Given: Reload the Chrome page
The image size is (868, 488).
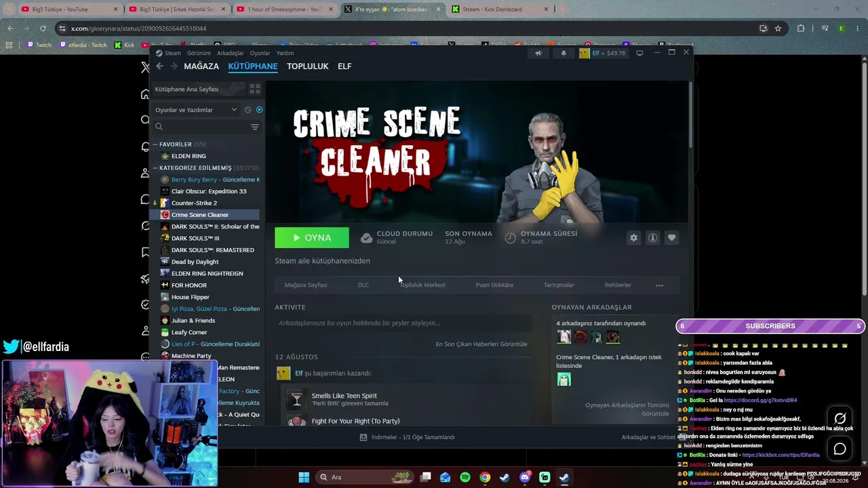Looking at the screenshot, I should [x=43, y=28].
